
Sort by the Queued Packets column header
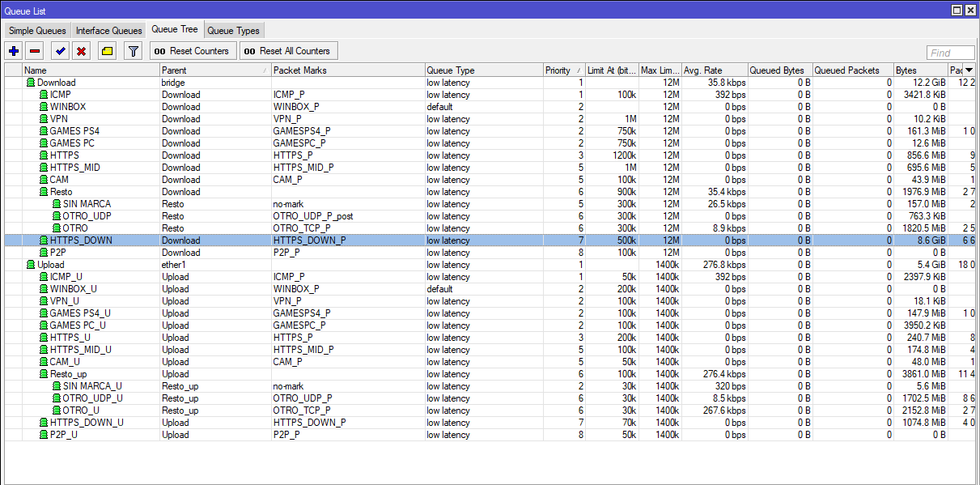pyautogui.click(x=853, y=70)
